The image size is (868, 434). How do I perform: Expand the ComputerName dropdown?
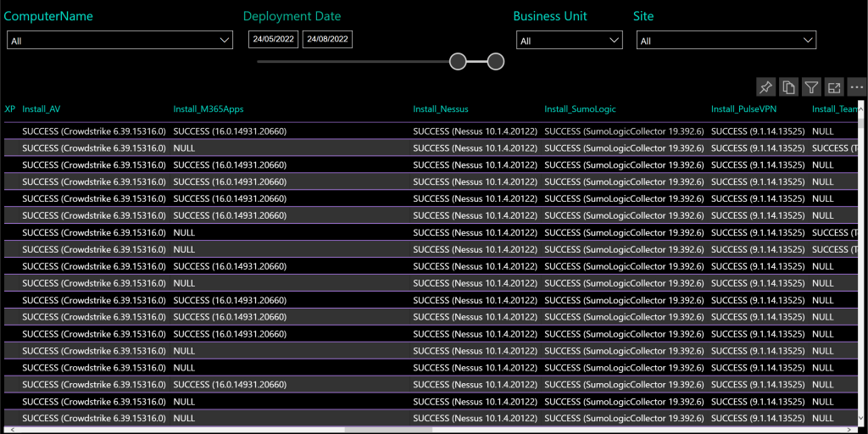[x=120, y=40]
